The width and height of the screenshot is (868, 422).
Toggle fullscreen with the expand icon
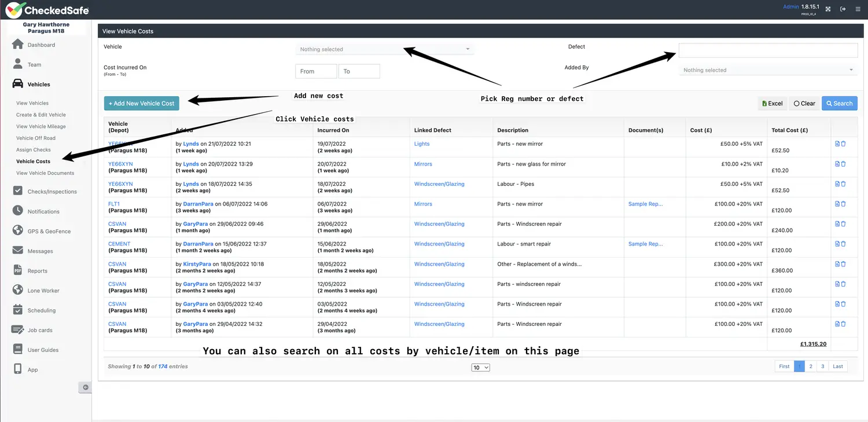click(828, 9)
